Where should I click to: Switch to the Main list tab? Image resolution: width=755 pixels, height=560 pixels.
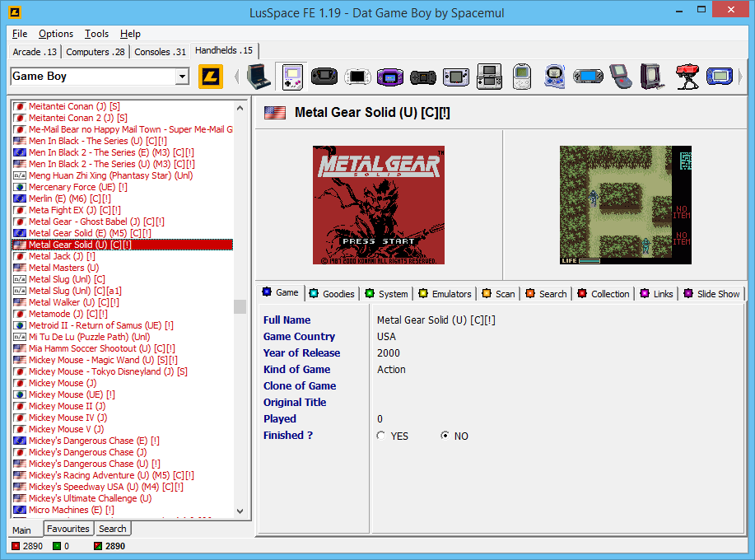22,530
